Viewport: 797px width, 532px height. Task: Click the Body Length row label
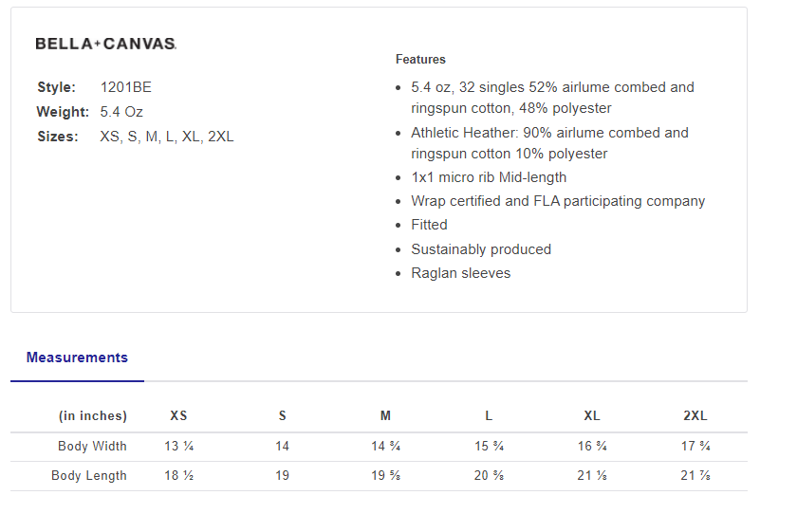pyautogui.click(x=89, y=475)
